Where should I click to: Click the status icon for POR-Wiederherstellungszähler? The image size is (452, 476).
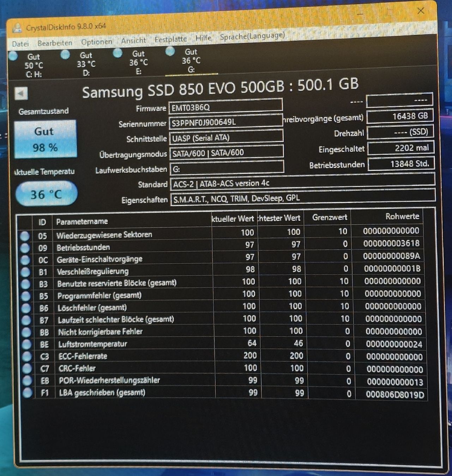27,381
